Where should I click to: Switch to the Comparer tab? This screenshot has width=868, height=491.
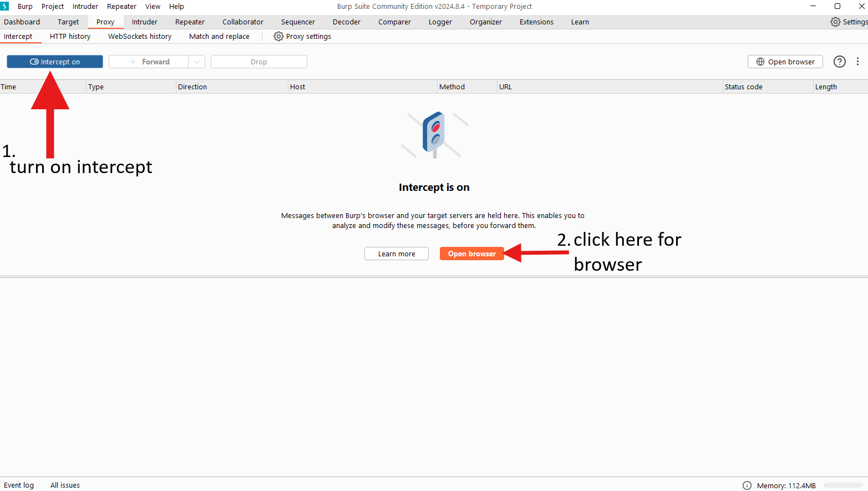coord(394,22)
